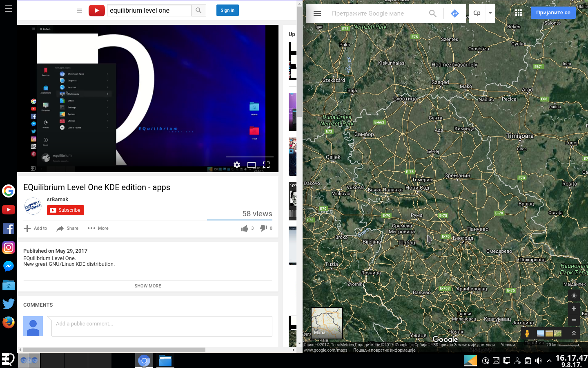This screenshot has width=588, height=368.
Task: Open Google apps grid
Action: click(519, 13)
